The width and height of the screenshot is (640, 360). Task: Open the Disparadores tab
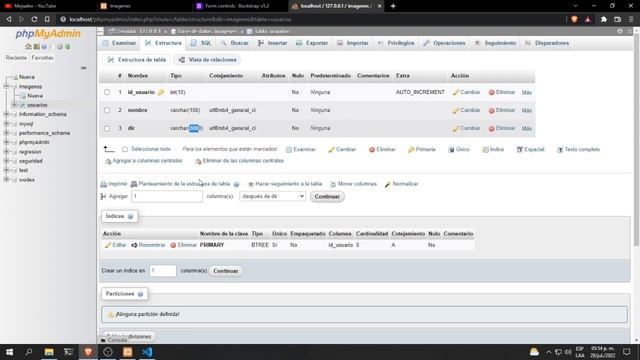(x=547, y=43)
